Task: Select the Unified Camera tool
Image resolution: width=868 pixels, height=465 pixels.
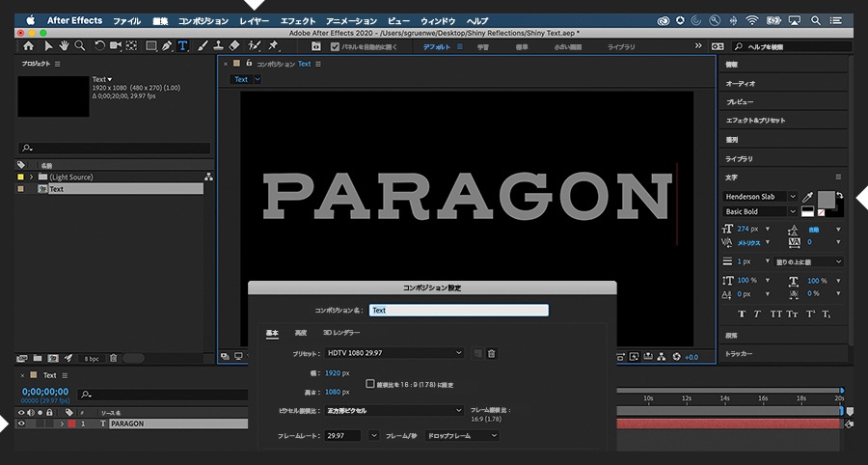Action: (x=115, y=46)
